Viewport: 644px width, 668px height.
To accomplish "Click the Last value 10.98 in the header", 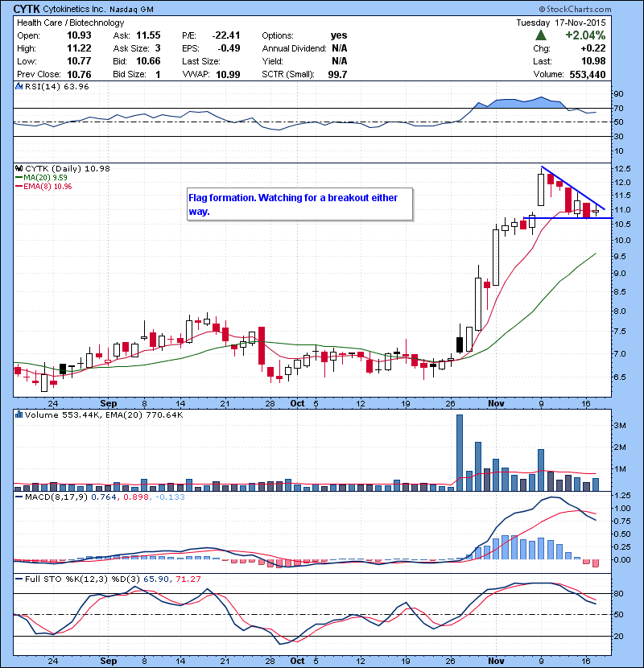I will point(593,61).
